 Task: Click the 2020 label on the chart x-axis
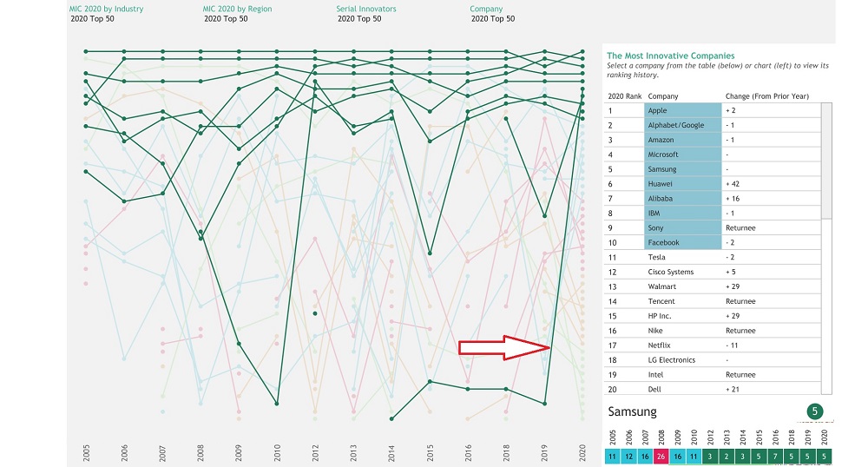(582, 452)
